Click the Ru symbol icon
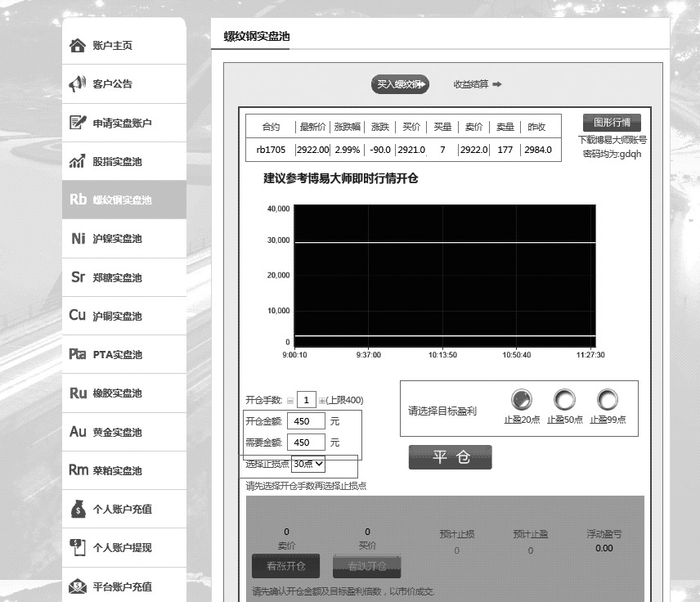The image size is (700, 602). [x=79, y=393]
